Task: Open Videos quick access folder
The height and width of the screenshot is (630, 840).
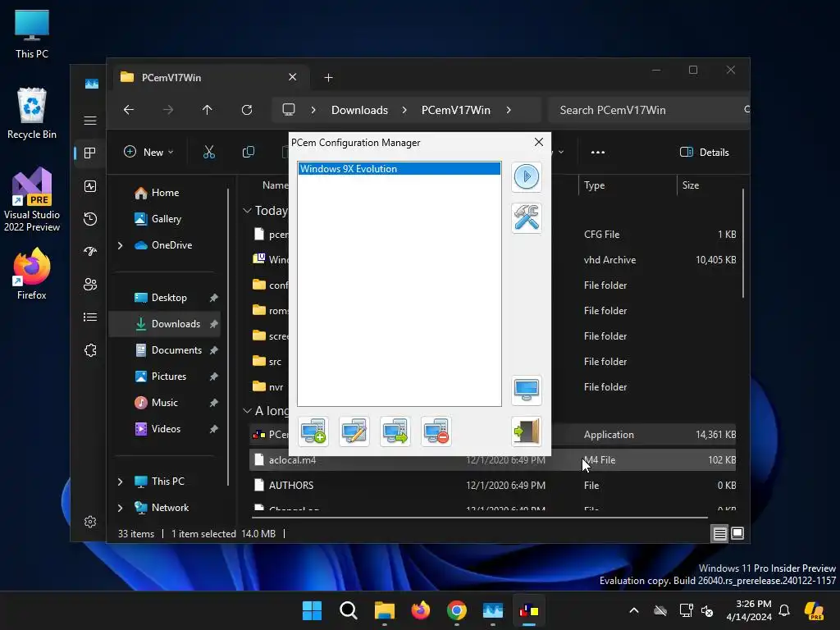Action: click(x=166, y=428)
